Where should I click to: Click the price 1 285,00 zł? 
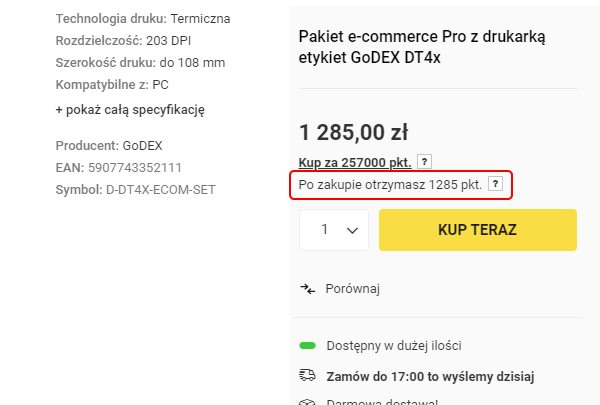pyautogui.click(x=353, y=131)
